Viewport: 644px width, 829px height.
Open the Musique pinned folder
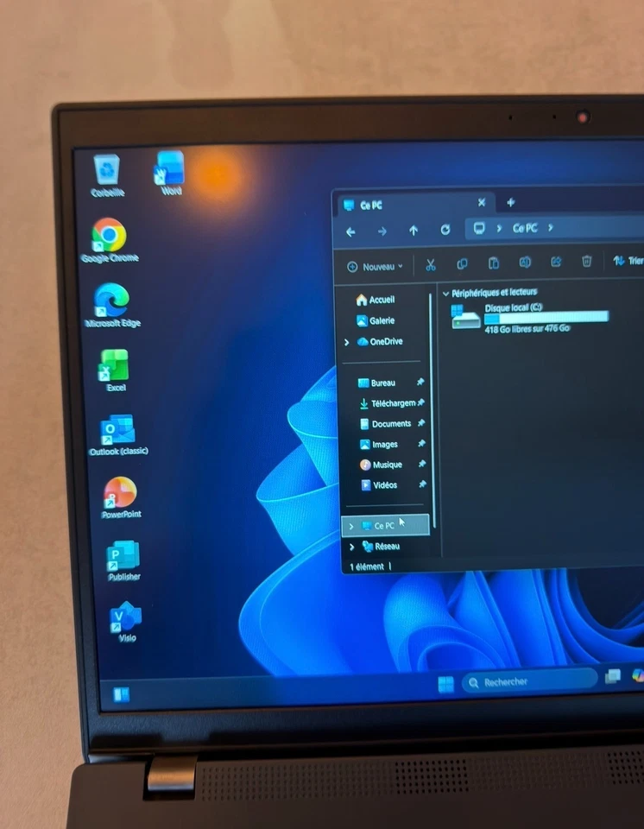point(382,465)
